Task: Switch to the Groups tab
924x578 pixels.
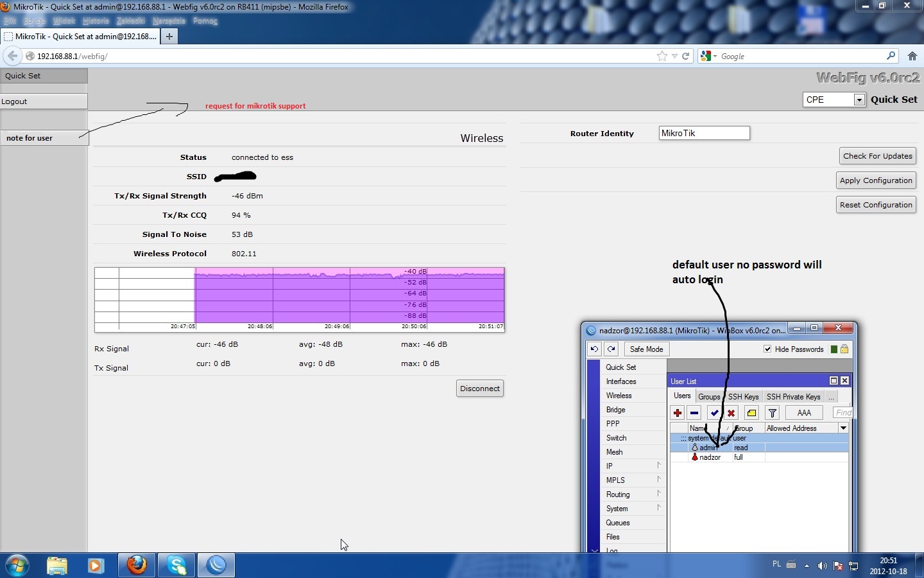Action: click(x=710, y=397)
